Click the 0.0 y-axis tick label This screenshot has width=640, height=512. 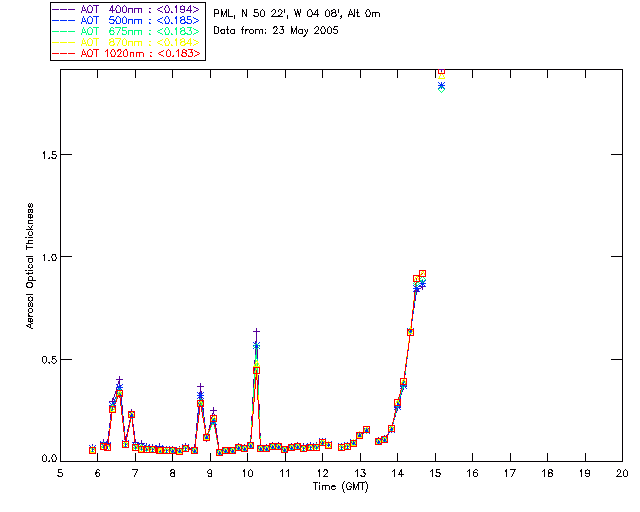point(47,460)
